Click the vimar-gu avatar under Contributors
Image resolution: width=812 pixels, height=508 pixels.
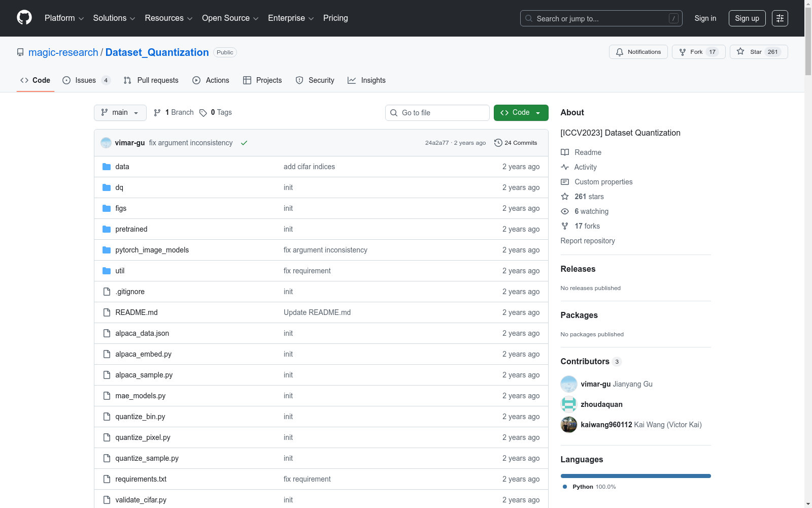point(569,384)
